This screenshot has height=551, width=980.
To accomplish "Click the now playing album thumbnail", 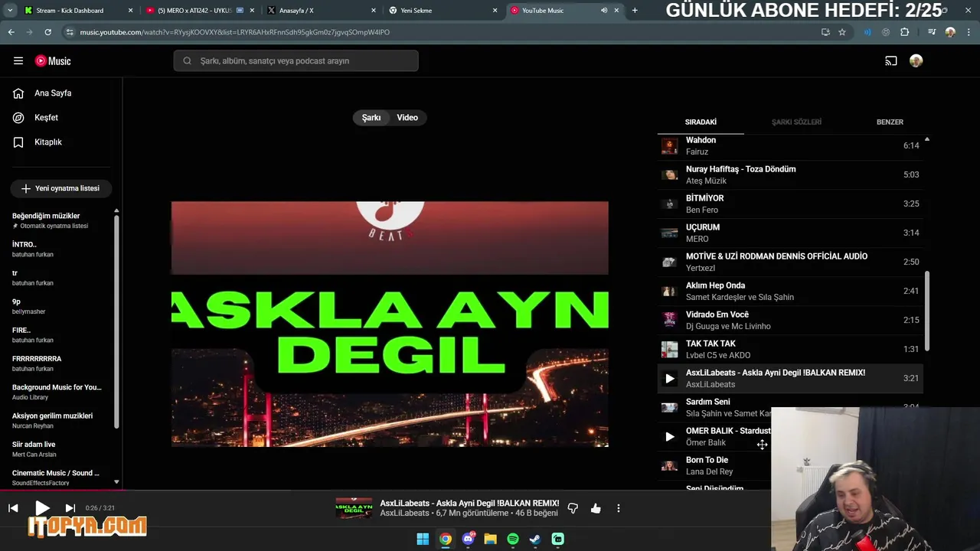I will click(354, 508).
